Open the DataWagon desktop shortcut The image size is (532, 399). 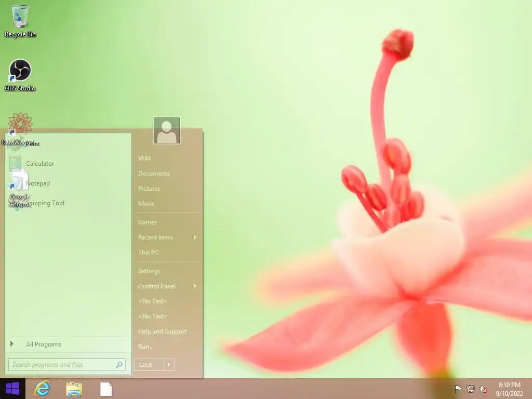pyautogui.click(x=19, y=129)
